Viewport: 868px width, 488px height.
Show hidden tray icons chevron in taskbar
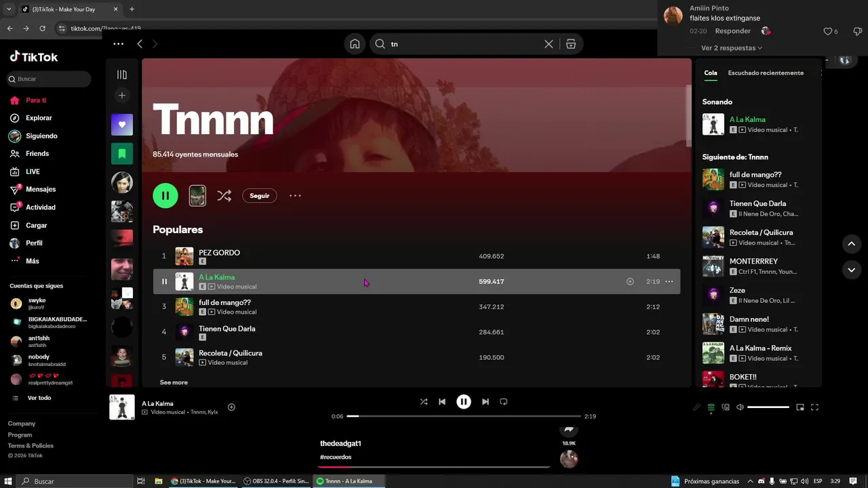[x=750, y=481]
